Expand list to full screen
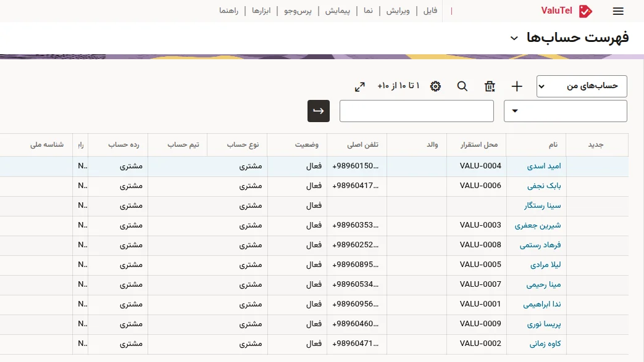This screenshot has height=362, width=644. [360, 86]
